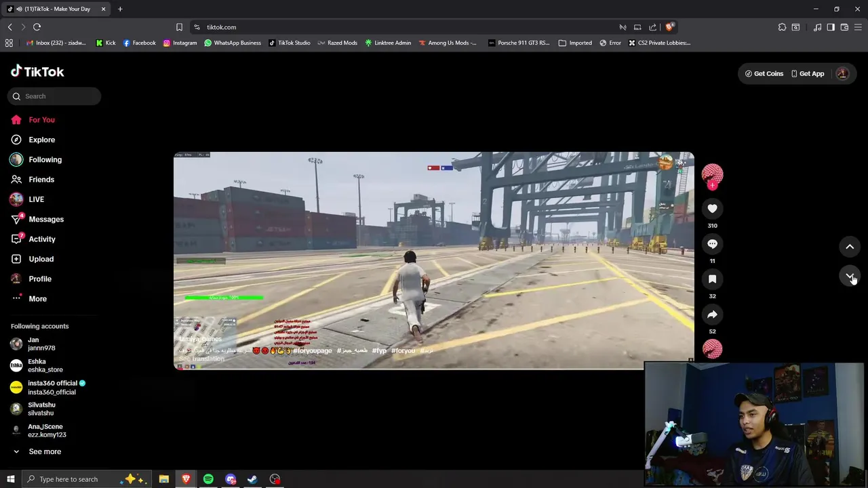Open the TikTok Studio bookmark
Screen dimensions: 868x488
click(289, 43)
